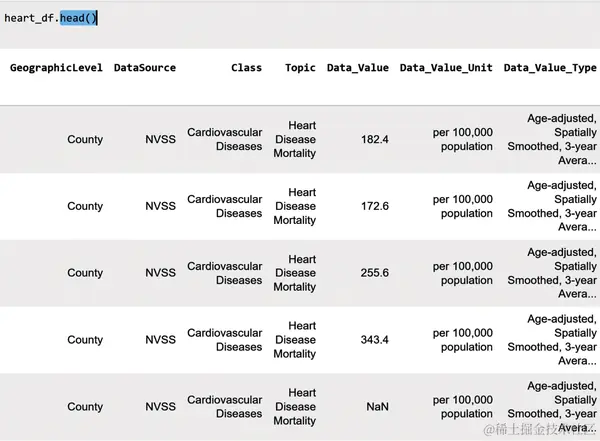This screenshot has height=441, width=600.
Task: Click the highlighted head() text in code
Action: click(78, 18)
